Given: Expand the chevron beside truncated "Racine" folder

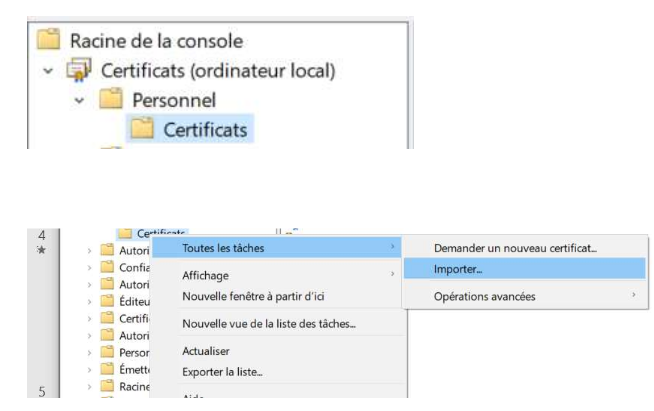Looking at the screenshot, I should coord(89,386).
